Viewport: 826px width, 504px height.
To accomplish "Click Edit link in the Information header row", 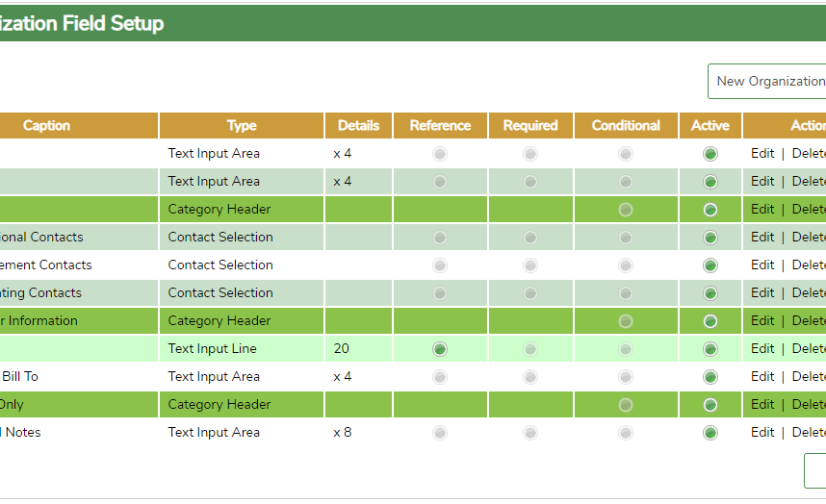I will point(762,320).
